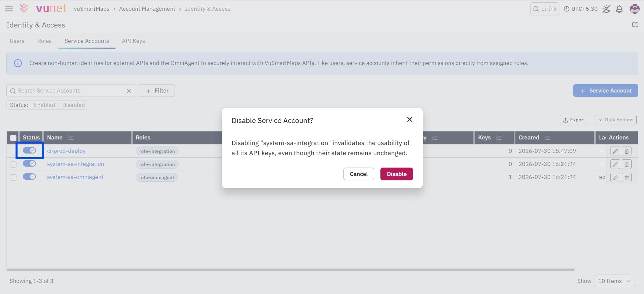This screenshot has width=644, height=294.
Task: Close the Disable Service Account dialog
Action: click(410, 120)
